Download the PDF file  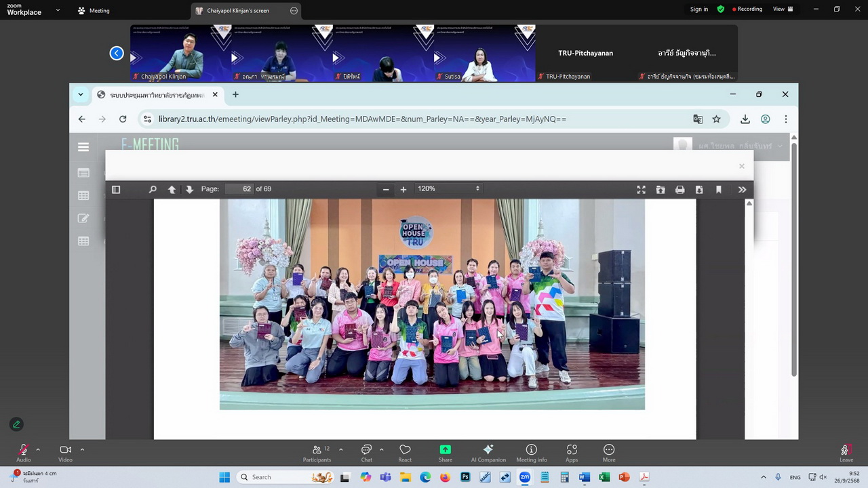coord(699,189)
